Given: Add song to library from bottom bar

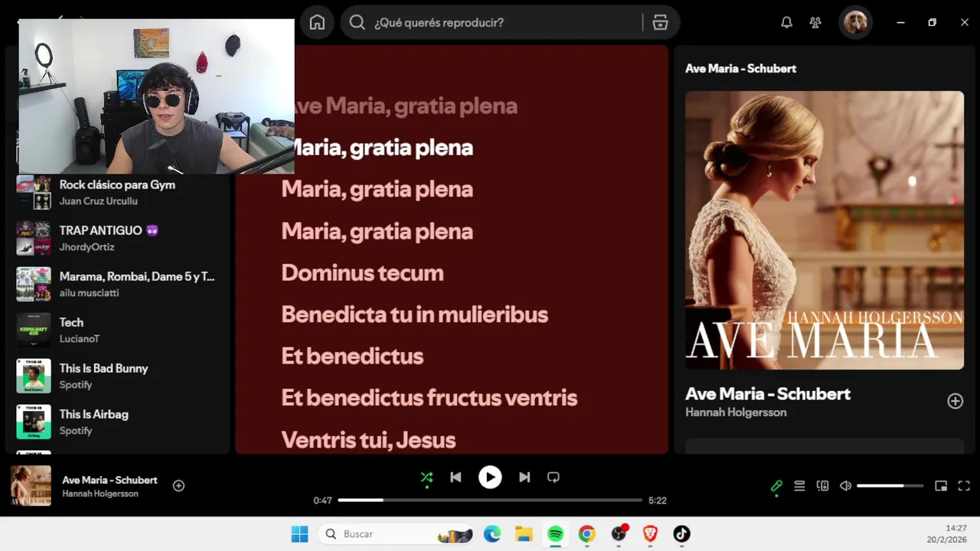Looking at the screenshot, I should pos(178,486).
